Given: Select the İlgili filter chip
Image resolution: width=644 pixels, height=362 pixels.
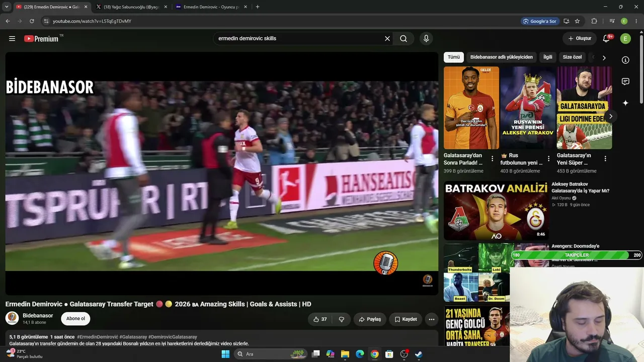Looking at the screenshot, I should click(548, 57).
